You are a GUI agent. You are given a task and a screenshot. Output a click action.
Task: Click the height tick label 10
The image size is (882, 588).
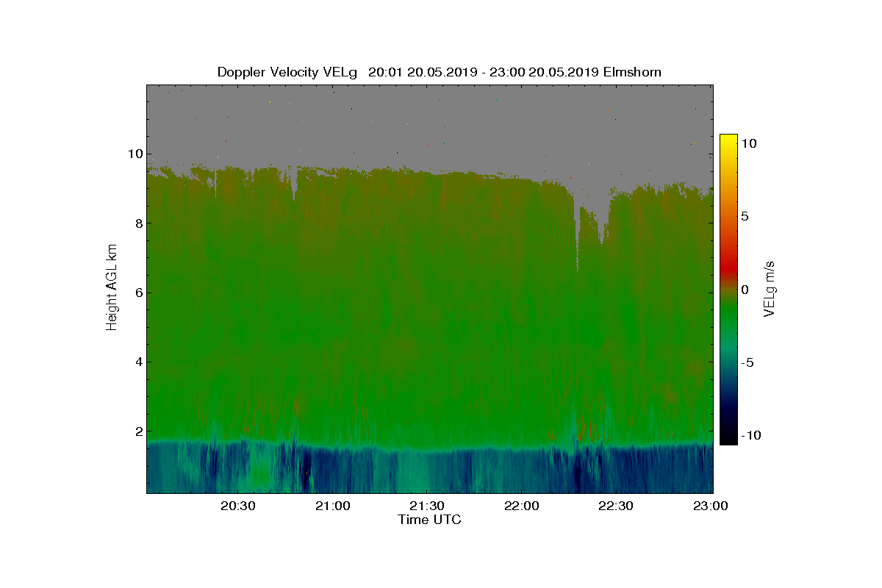point(134,154)
